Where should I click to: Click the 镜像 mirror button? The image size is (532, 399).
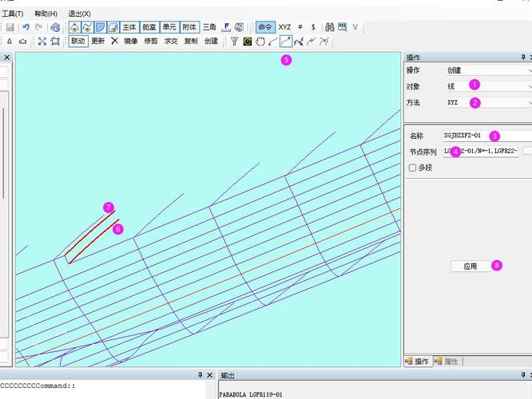131,41
